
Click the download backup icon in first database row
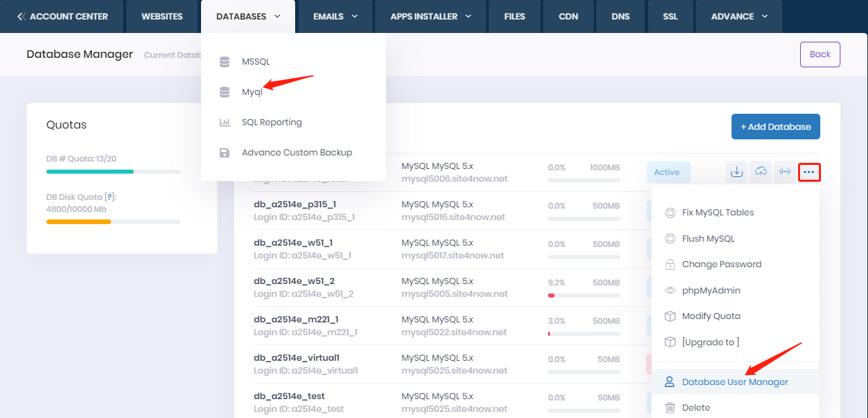(x=737, y=172)
